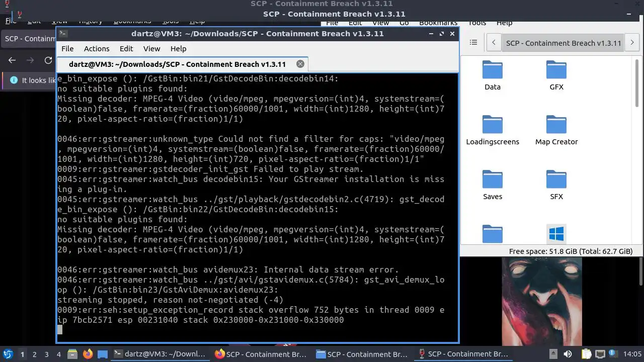644x362 pixels.
Task: Activate the dartz@VM3 terminal taskbar item
Action: (160, 354)
